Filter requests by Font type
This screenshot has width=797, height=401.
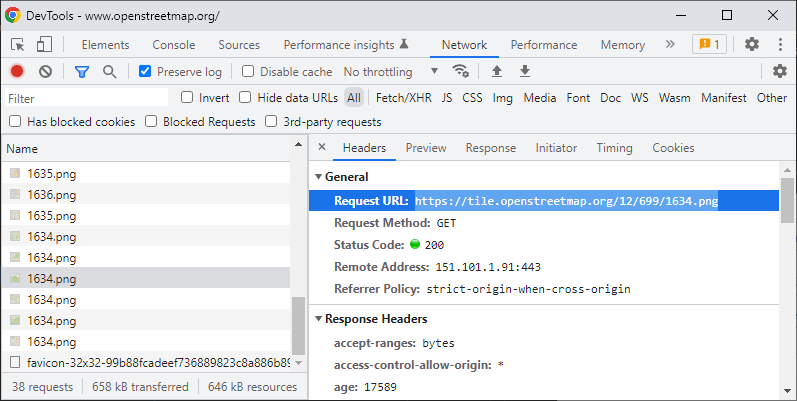(x=578, y=98)
